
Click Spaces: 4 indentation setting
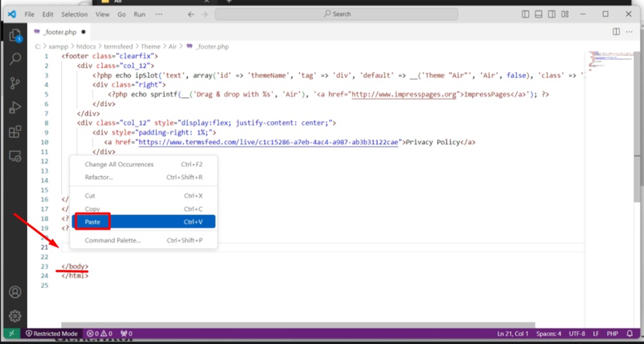click(x=549, y=333)
